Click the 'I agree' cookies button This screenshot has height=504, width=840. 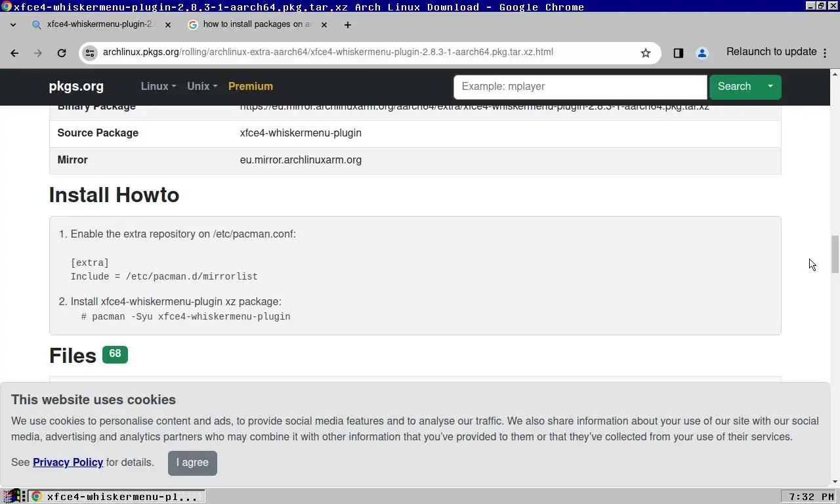[192, 463]
